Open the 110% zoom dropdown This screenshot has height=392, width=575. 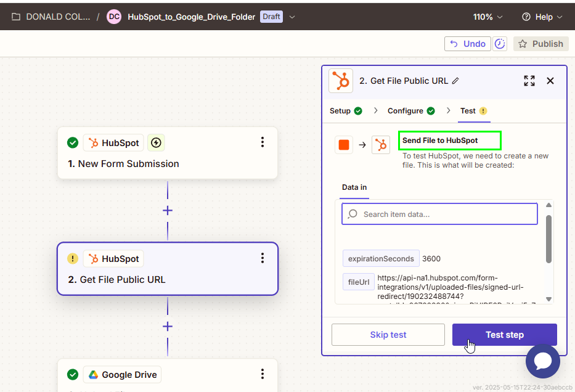point(487,17)
